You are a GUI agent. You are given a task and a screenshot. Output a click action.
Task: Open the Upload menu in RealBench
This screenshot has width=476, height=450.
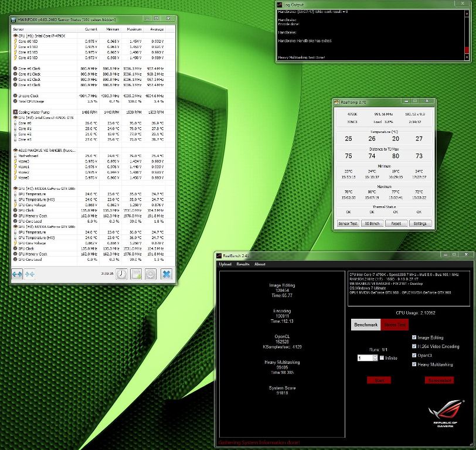click(x=225, y=264)
